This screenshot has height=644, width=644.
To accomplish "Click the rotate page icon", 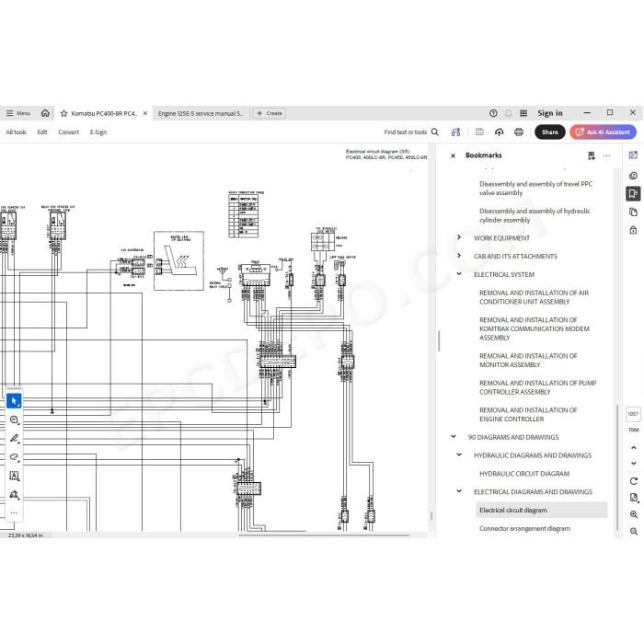I will click(x=633, y=481).
